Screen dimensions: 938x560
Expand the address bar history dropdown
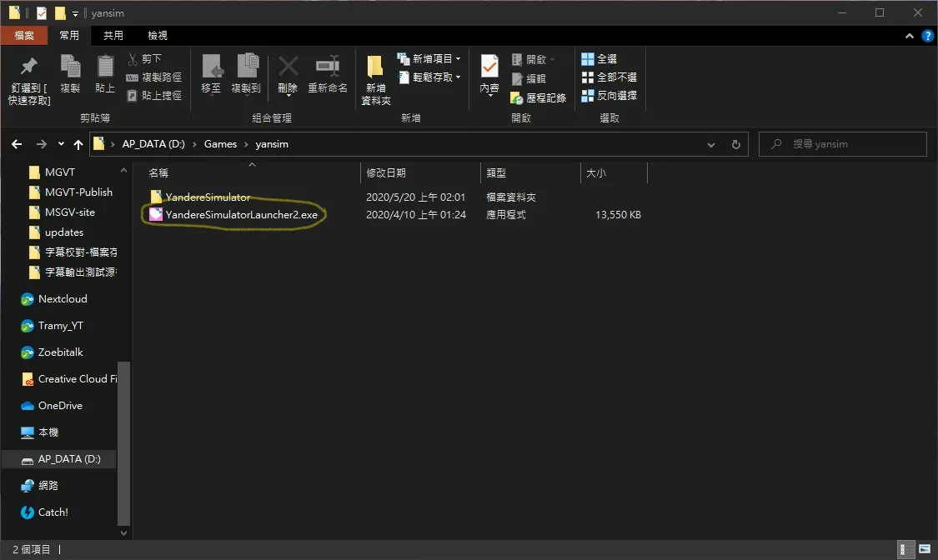[x=710, y=144]
